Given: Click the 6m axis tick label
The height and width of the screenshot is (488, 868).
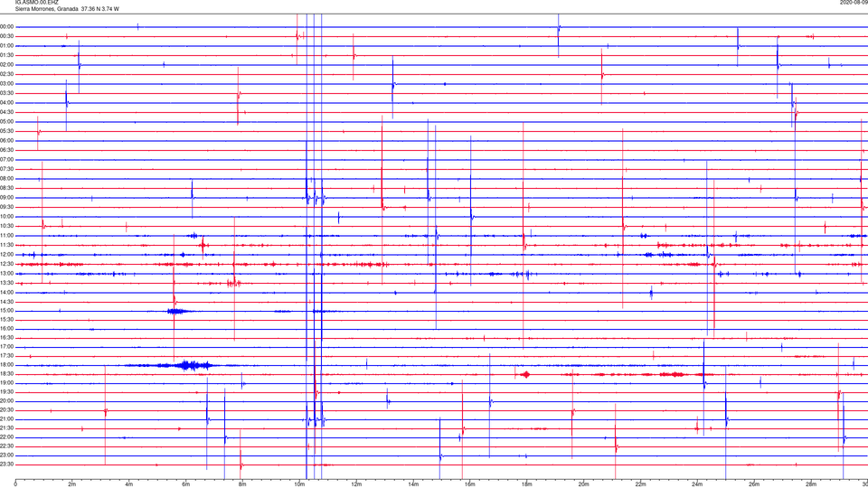Looking at the screenshot, I should click(x=186, y=484).
